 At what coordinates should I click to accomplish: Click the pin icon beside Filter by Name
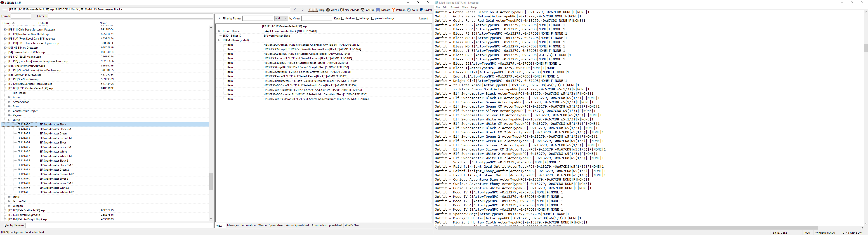[x=219, y=19]
